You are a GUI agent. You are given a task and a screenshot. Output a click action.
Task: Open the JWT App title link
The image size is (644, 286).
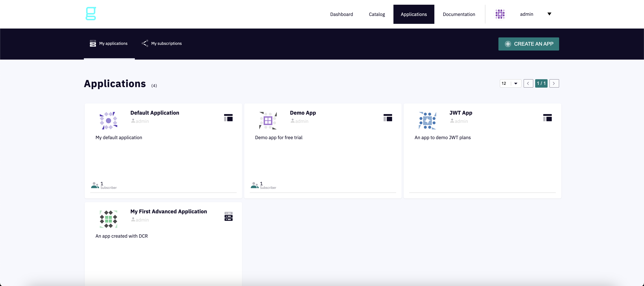pyautogui.click(x=461, y=113)
